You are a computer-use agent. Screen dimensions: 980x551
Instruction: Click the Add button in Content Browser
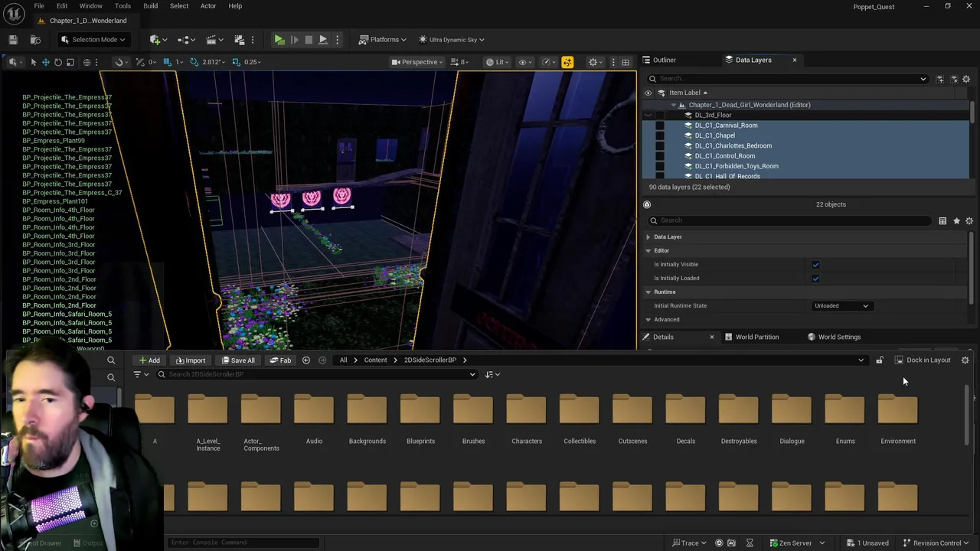(149, 360)
